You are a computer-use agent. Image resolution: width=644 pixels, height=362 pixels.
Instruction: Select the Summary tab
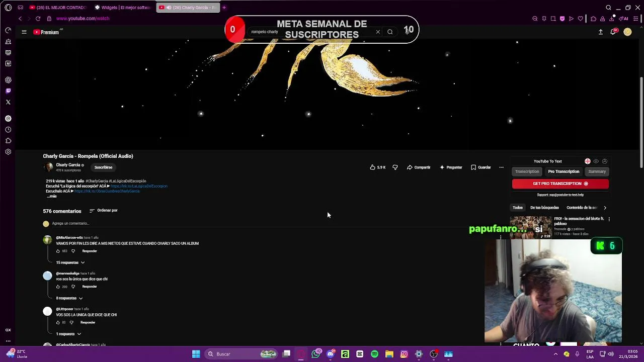click(597, 171)
